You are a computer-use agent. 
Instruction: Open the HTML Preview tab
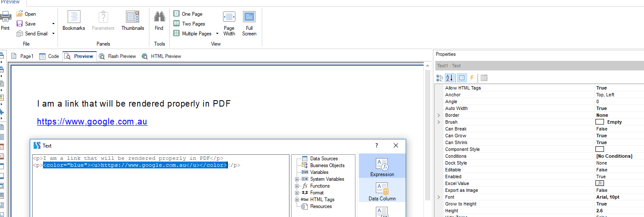[162, 56]
